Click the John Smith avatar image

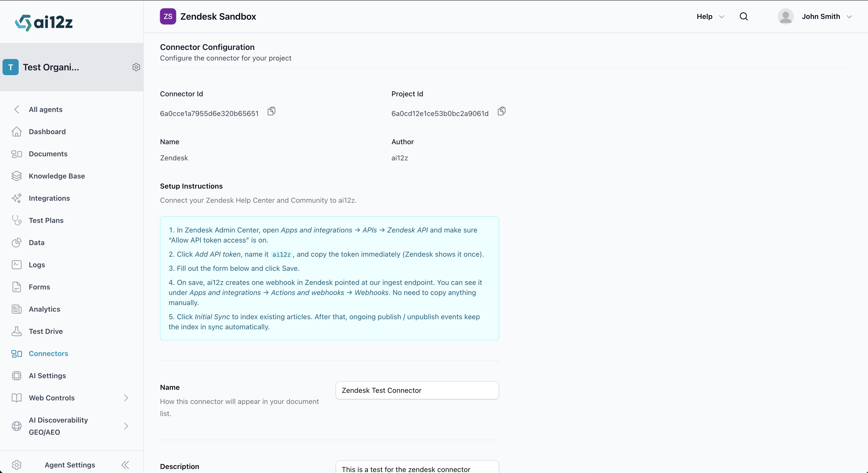pyautogui.click(x=785, y=16)
